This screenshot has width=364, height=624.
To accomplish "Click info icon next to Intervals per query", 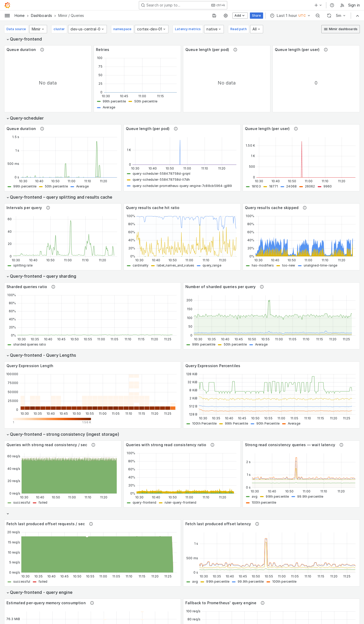I will point(48,208).
